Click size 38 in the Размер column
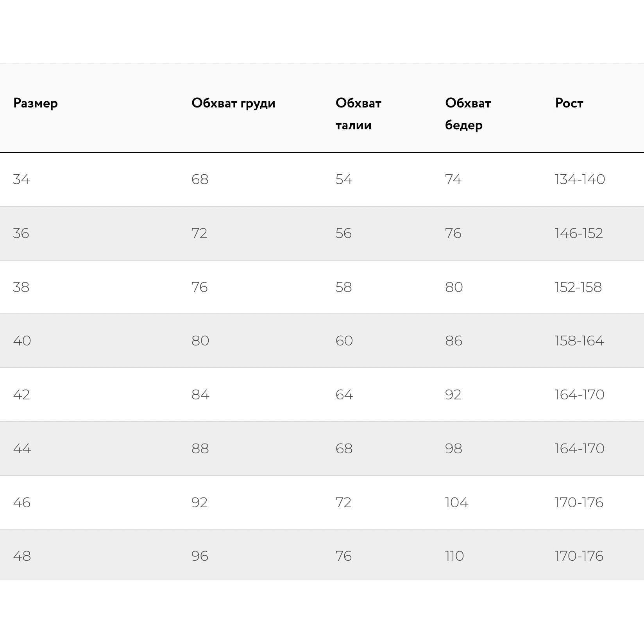The image size is (644, 644). tap(21, 287)
